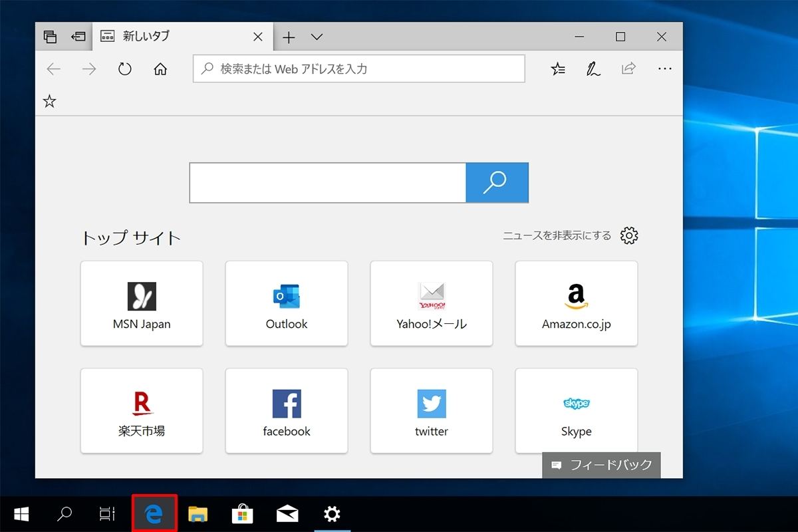Open the MSN Japan tile
This screenshot has width=798, height=532.
click(142, 303)
